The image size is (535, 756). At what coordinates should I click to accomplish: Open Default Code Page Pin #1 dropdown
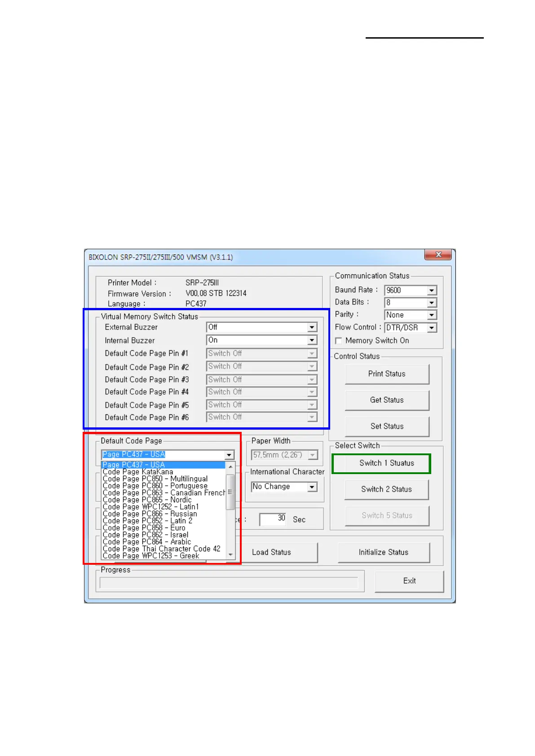[261, 354]
